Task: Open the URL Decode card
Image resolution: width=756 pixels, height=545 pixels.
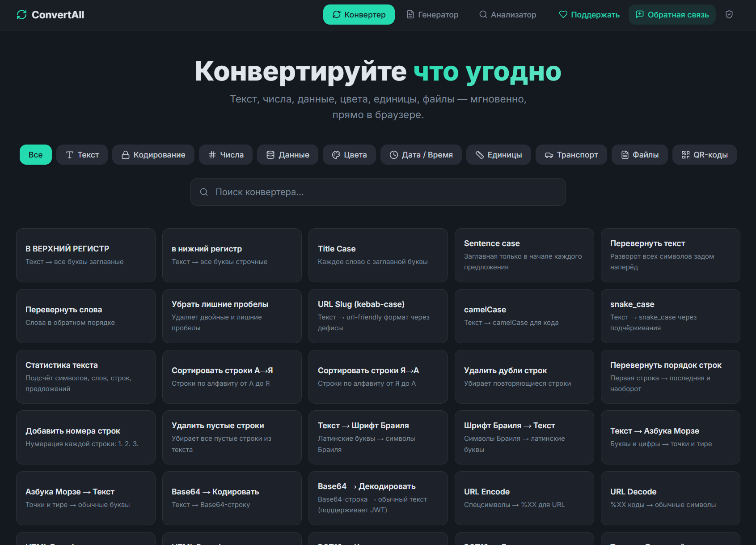Action: click(x=671, y=498)
